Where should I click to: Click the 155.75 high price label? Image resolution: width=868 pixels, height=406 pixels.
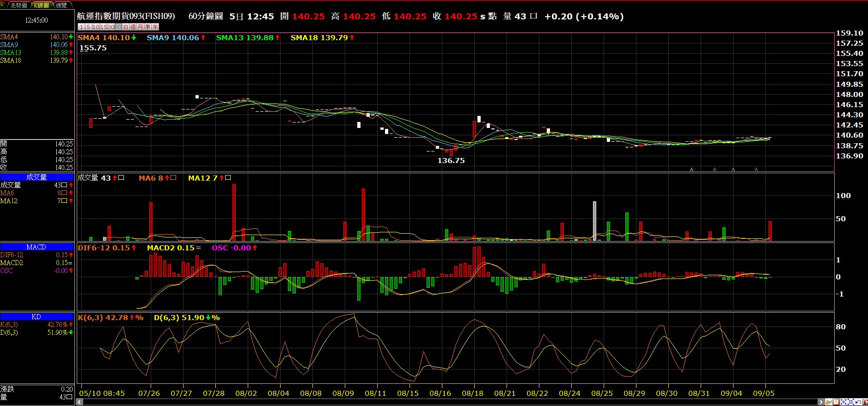point(93,48)
